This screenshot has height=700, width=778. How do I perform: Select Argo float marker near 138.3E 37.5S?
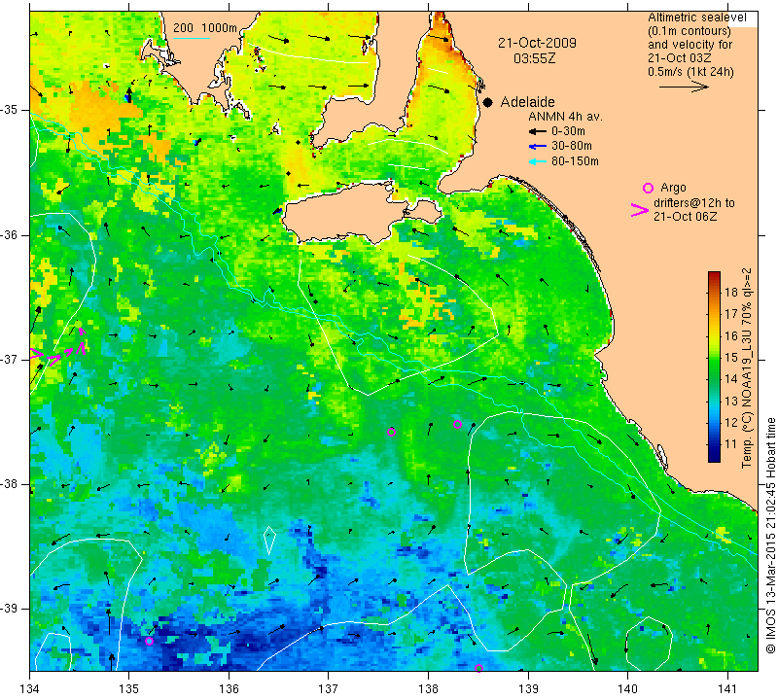point(457,424)
